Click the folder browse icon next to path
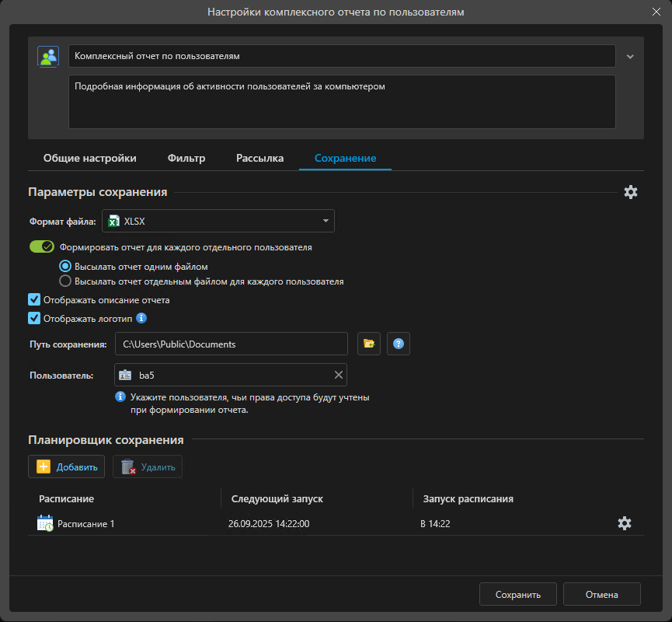The image size is (672, 622). pyautogui.click(x=369, y=344)
